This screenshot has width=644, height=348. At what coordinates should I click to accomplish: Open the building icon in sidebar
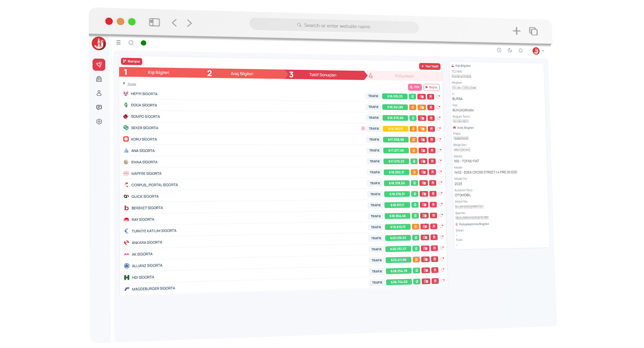(x=99, y=79)
